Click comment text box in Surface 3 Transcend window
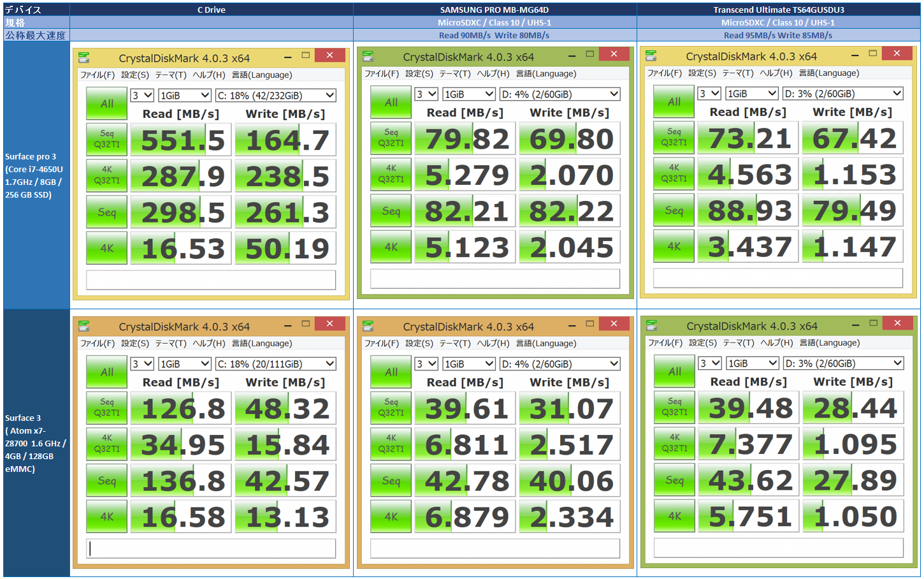This screenshot has width=924, height=579. pos(779,548)
